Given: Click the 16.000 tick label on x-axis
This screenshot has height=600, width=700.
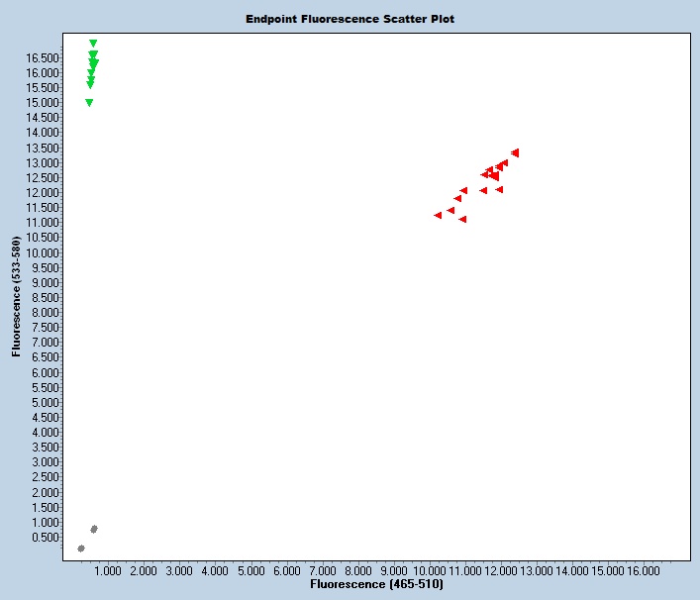Looking at the screenshot, I should (644, 571).
